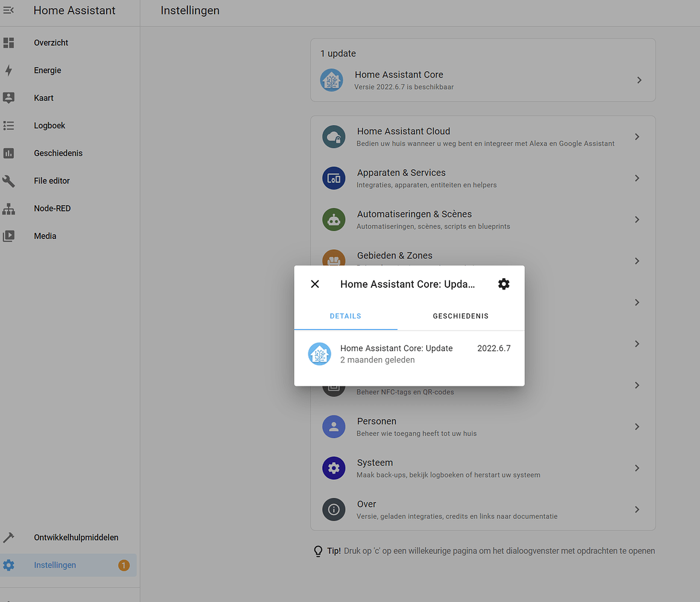Click the Geschiedenis chart icon
This screenshot has width=700, height=602.
8,154
